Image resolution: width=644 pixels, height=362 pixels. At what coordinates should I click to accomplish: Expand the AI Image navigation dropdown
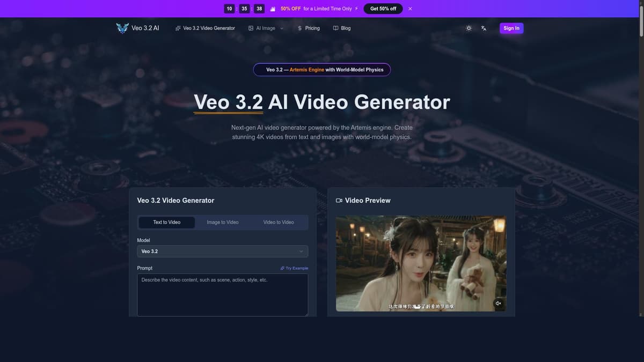(282, 27)
